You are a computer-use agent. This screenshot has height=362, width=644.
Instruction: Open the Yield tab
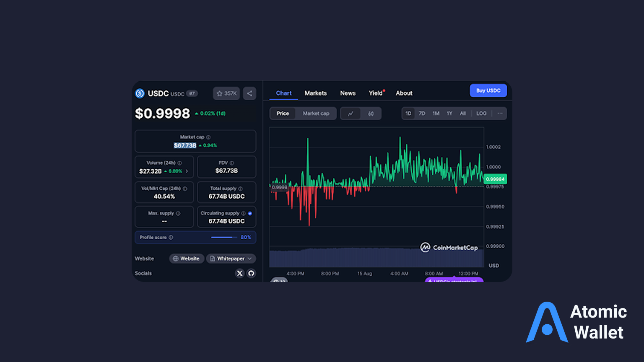click(x=376, y=93)
